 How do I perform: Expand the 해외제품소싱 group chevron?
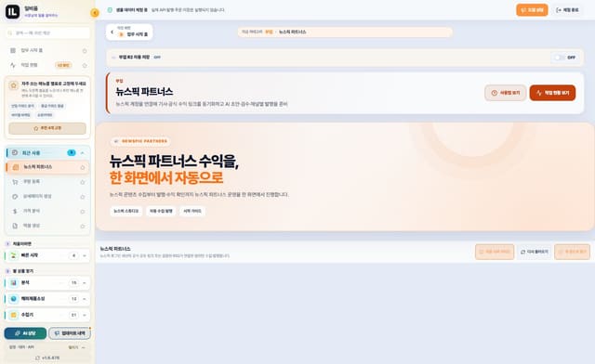tap(85, 299)
